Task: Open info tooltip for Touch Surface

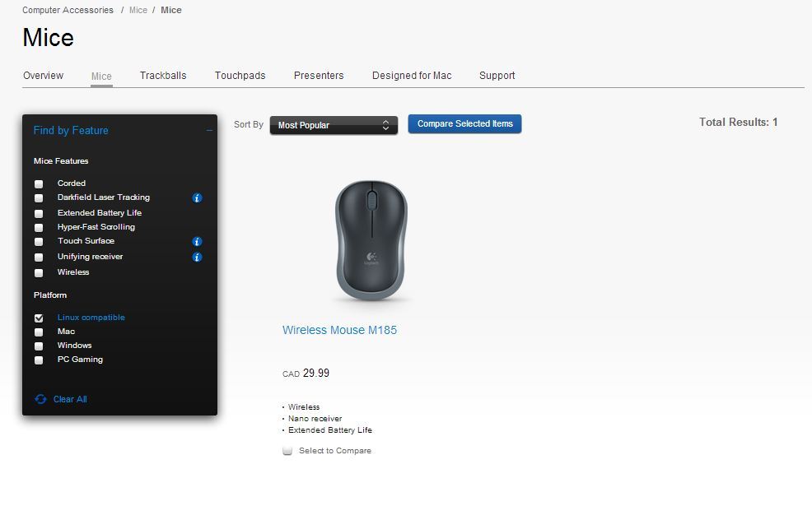Action: 196,241
